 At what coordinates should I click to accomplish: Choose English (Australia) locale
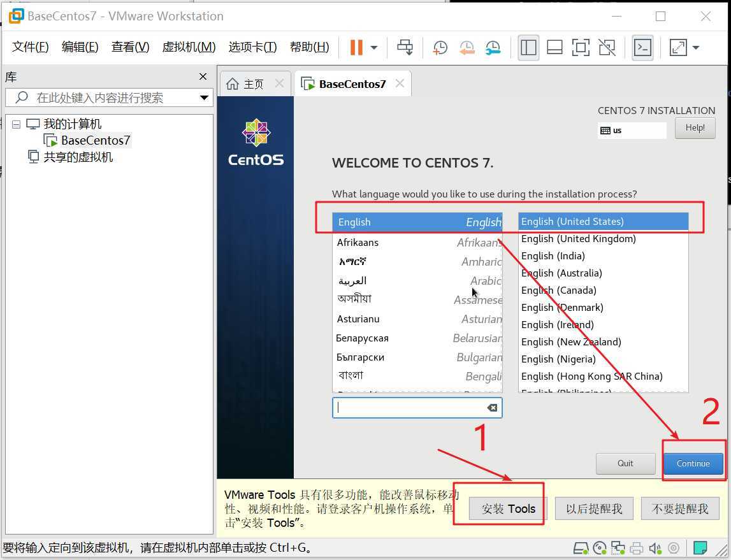coord(604,273)
